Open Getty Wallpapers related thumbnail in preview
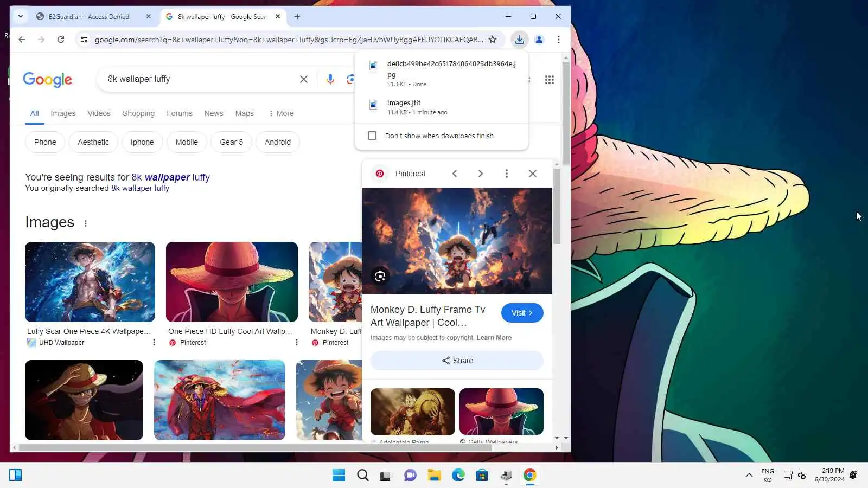Screen dimensions: 868x488 [501, 412]
